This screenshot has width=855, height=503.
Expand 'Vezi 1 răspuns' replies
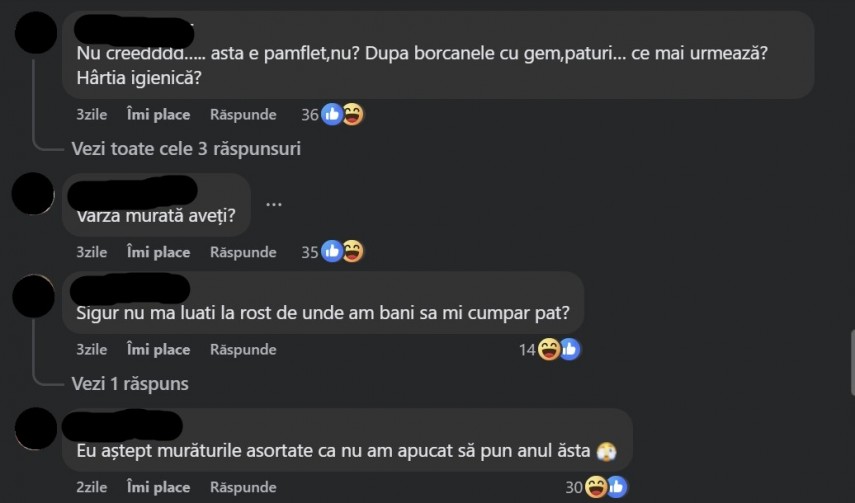point(130,383)
